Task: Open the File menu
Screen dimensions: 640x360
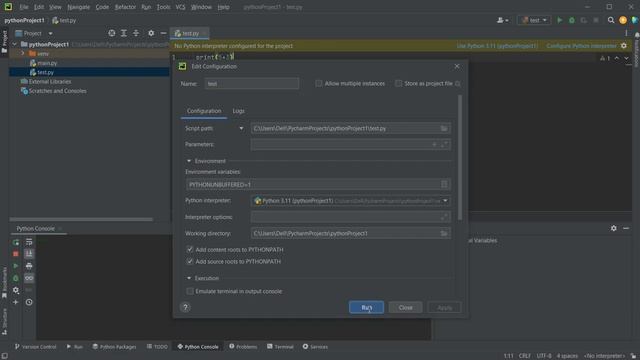Action: [x=24, y=7]
